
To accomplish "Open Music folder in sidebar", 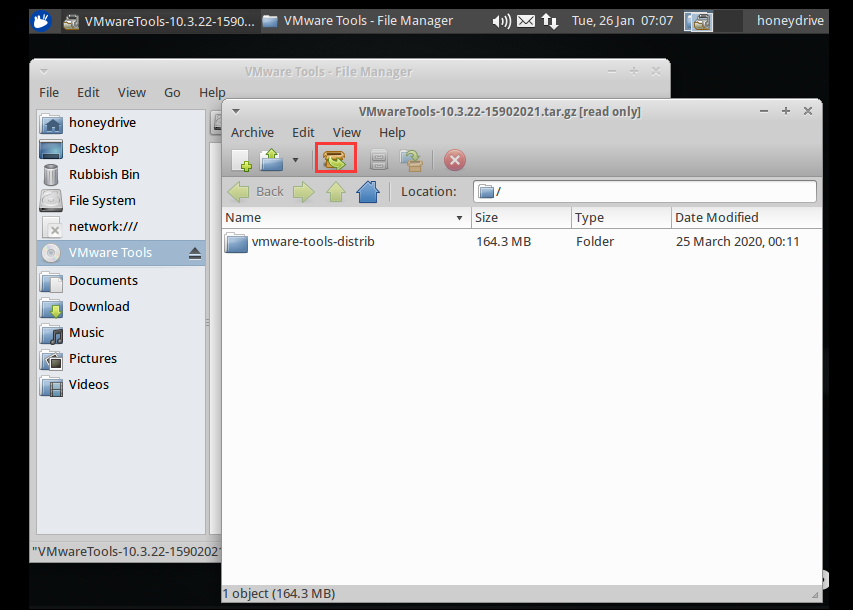I will coord(121,333).
